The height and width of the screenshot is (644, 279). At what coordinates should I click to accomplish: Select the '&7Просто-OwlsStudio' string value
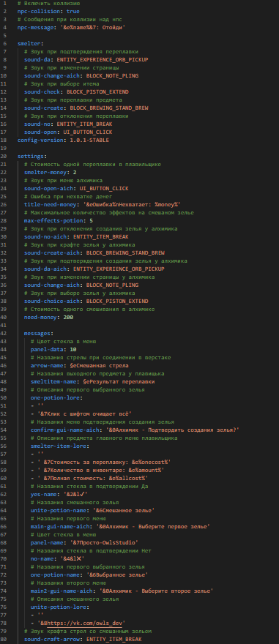click(104, 542)
